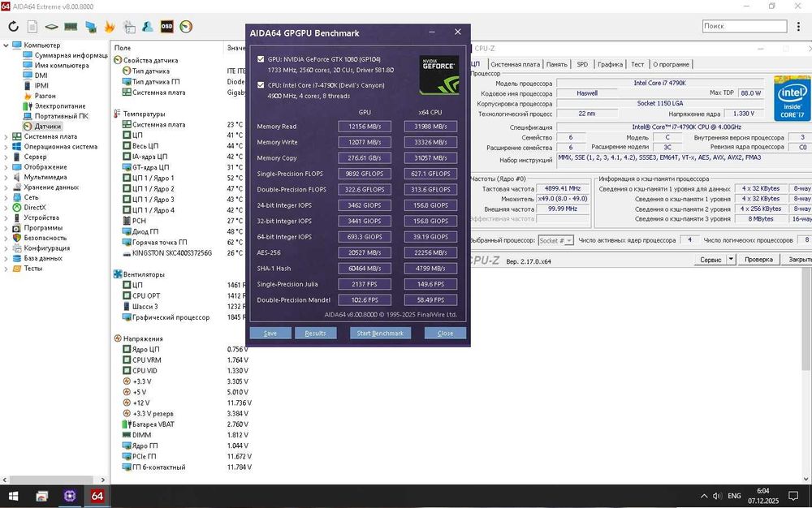Show hidden tray icons chevron
The image size is (812, 508).
[x=704, y=496]
